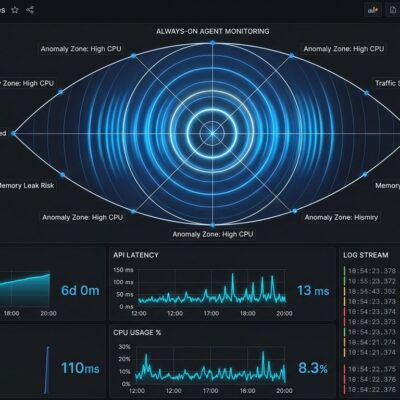Image resolution: width=400 pixels, height=400 pixels.
Task: Click the 13 ms latency value
Action: [313, 291]
